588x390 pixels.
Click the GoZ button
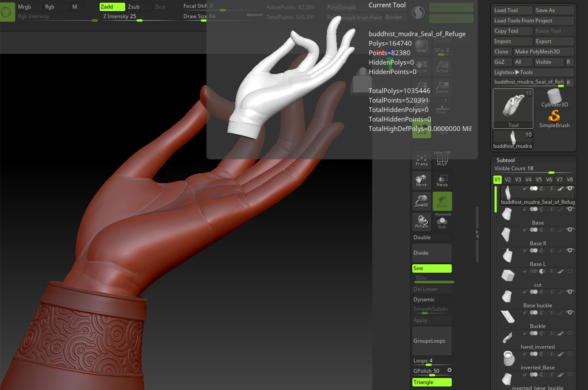coord(502,62)
